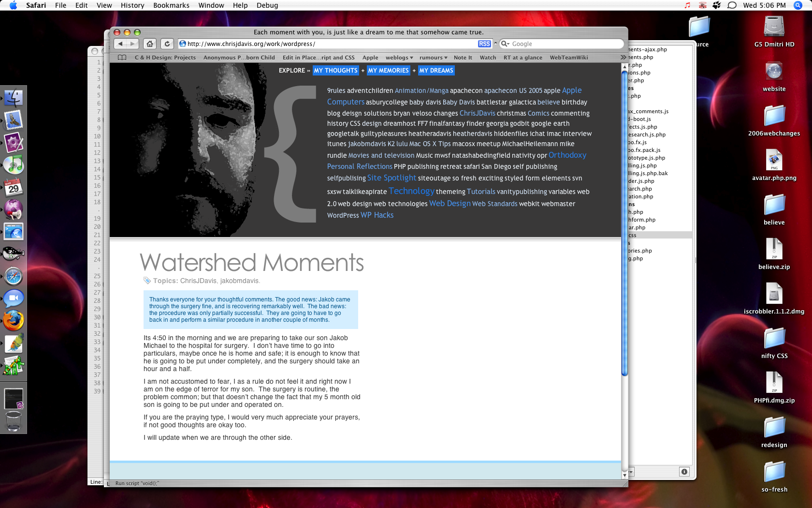The image size is (812, 508).
Task: Show hidden bookmarks with the overflow chevron
Action: click(623, 58)
